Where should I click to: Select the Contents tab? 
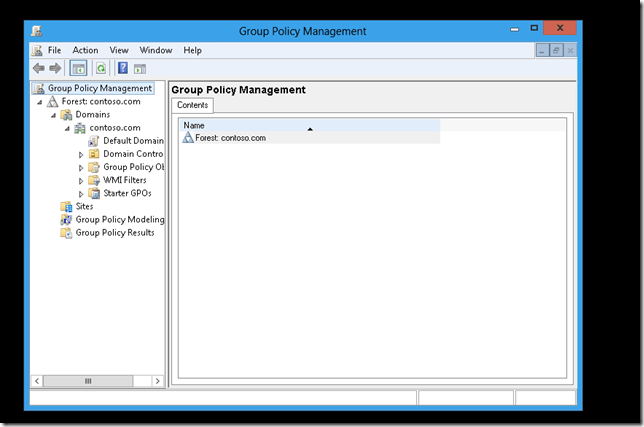pos(192,105)
